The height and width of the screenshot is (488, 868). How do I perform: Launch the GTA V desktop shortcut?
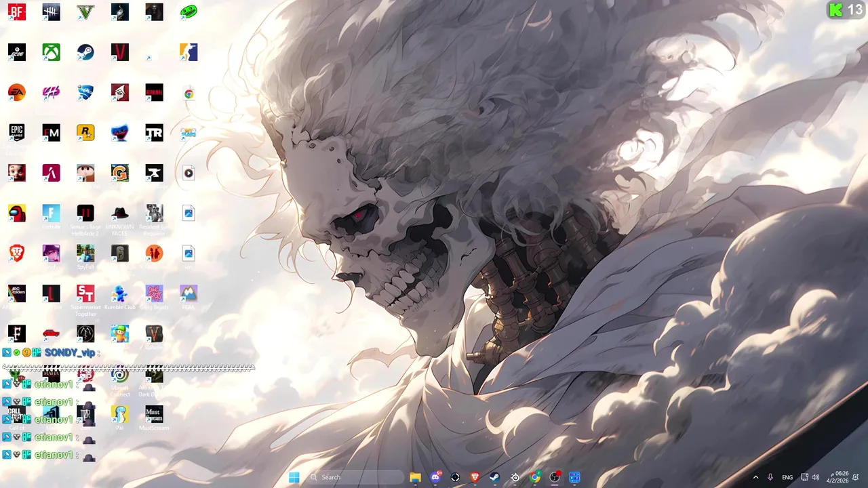(x=85, y=12)
